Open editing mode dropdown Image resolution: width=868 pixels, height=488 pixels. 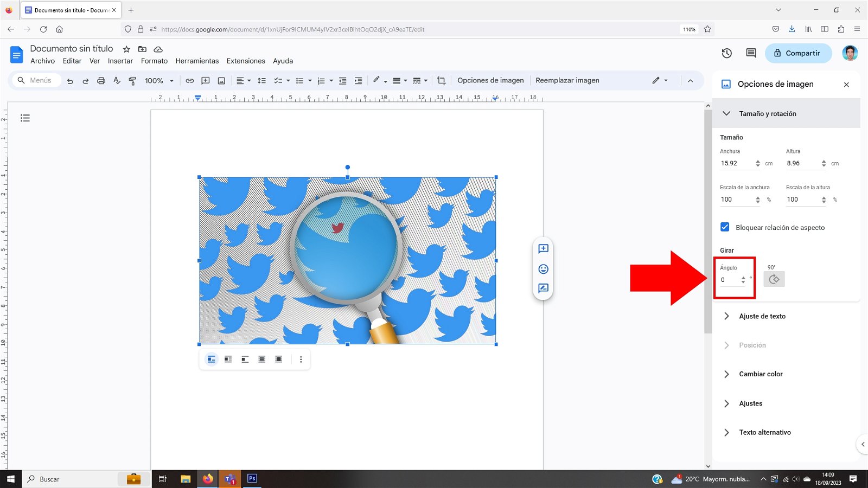[x=660, y=81]
